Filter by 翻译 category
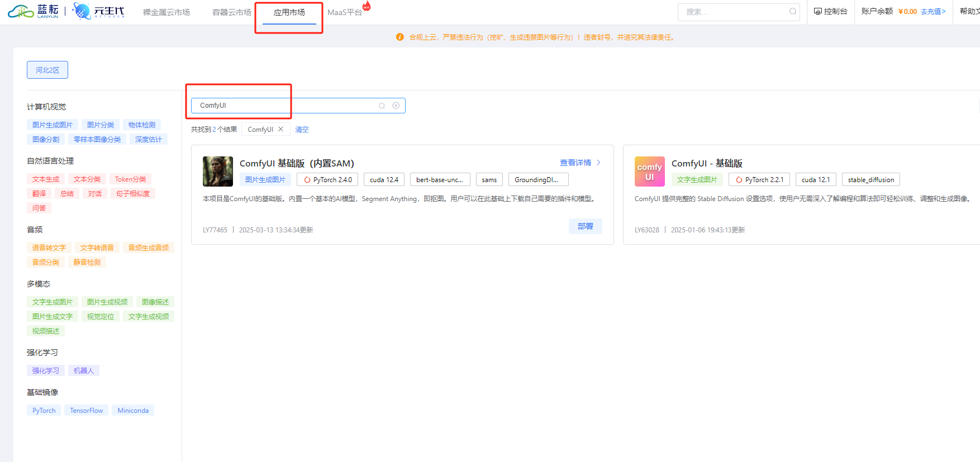Viewport: 980px width, 462px height. pos(39,194)
